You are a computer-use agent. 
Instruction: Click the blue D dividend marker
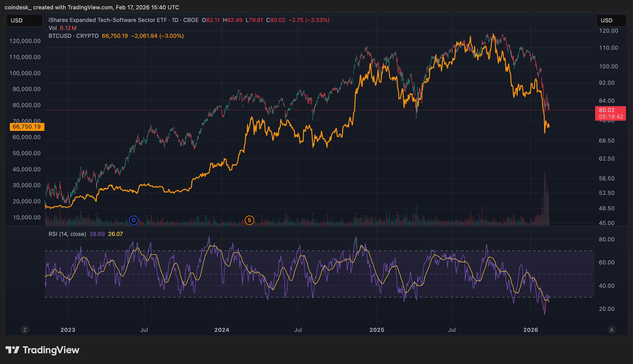tap(133, 220)
